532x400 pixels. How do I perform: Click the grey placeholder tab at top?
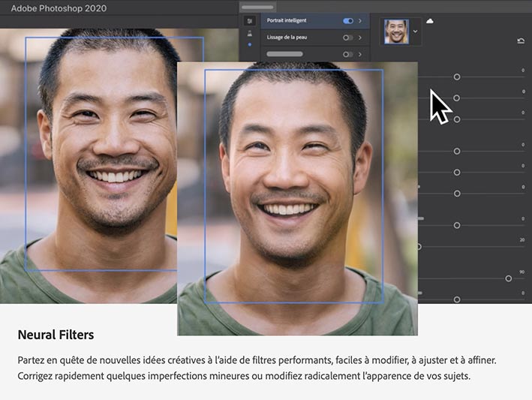tap(257, 7)
